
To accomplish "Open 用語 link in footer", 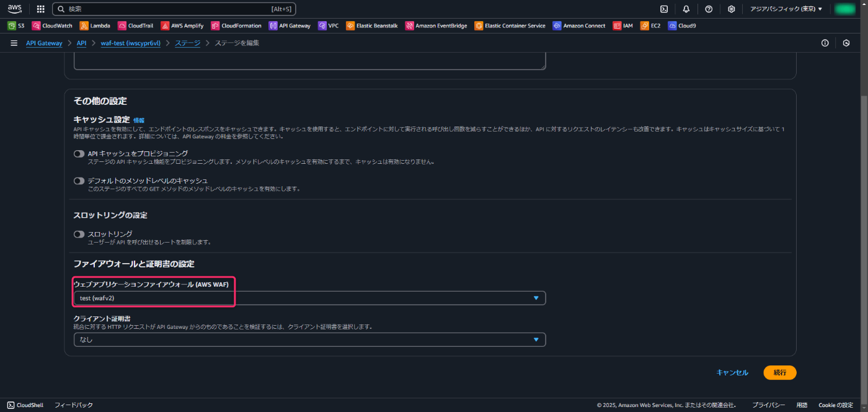I will [802, 405].
